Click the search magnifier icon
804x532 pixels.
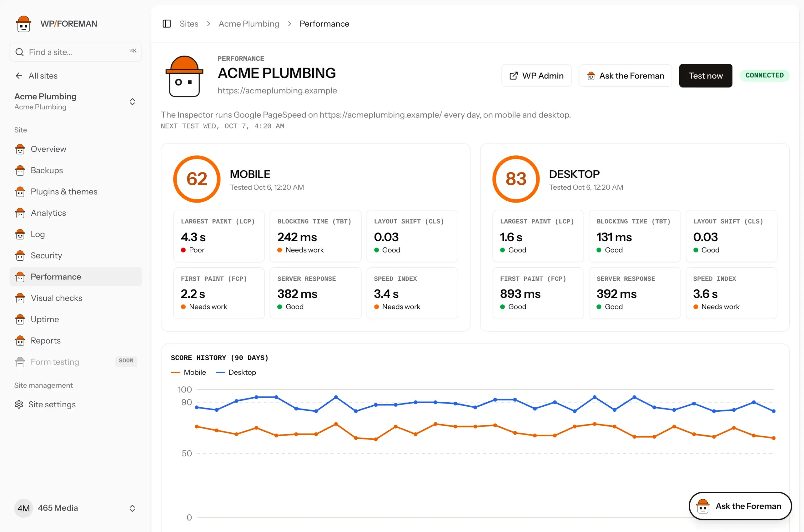point(20,52)
